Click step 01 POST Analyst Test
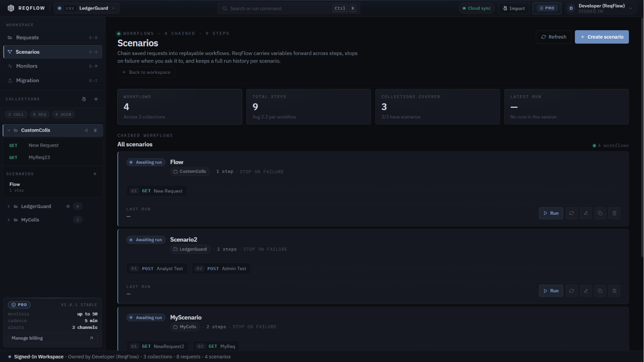This screenshot has width=644, height=362. (x=157, y=268)
